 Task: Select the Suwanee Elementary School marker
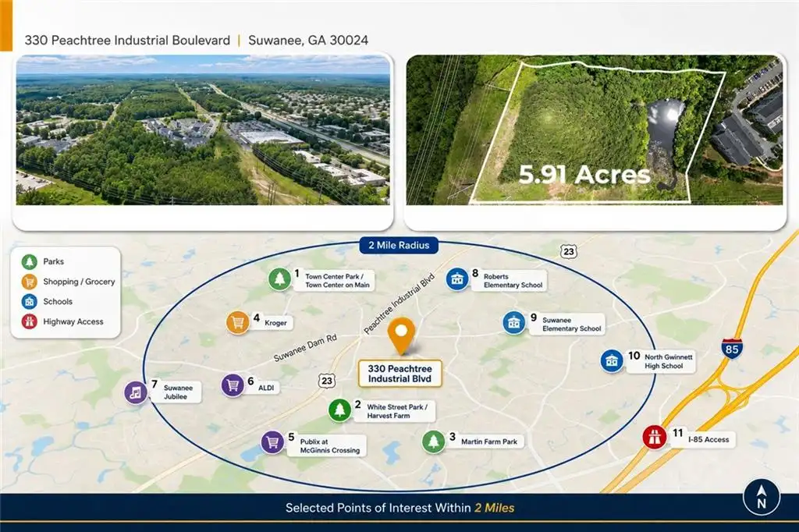click(x=513, y=323)
